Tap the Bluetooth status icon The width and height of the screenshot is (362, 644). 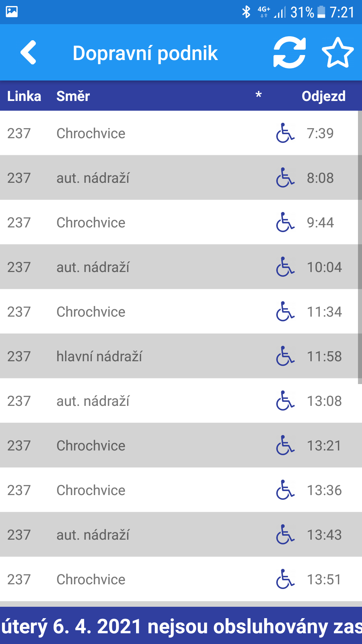click(246, 12)
